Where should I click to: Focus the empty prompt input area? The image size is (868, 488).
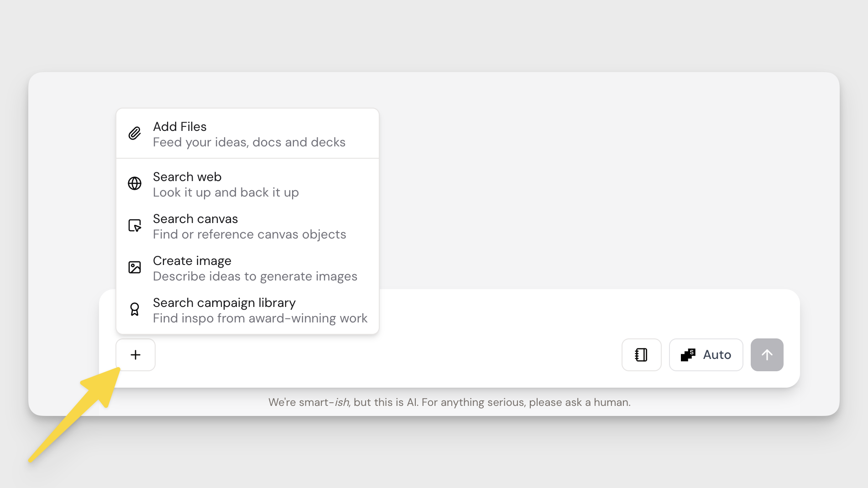click(548, 315)
